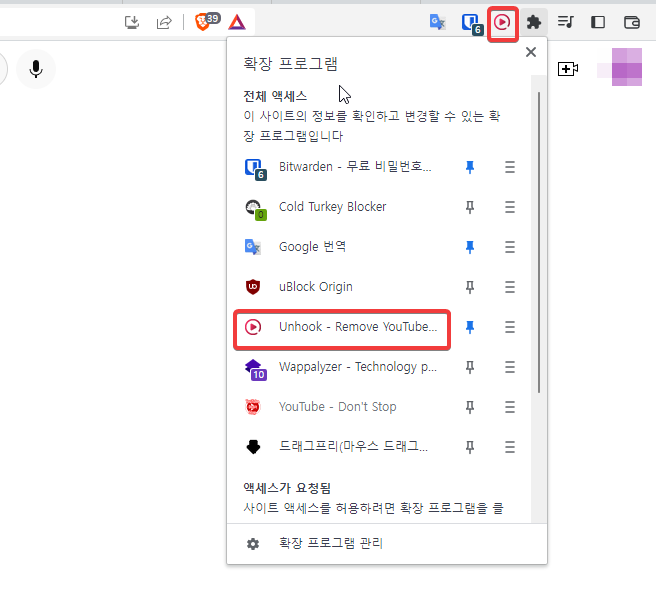The width and height of the screenshot is (656, 597).
Task: Click Unhook extension icon in toolbar
Action: coord(502,22)
